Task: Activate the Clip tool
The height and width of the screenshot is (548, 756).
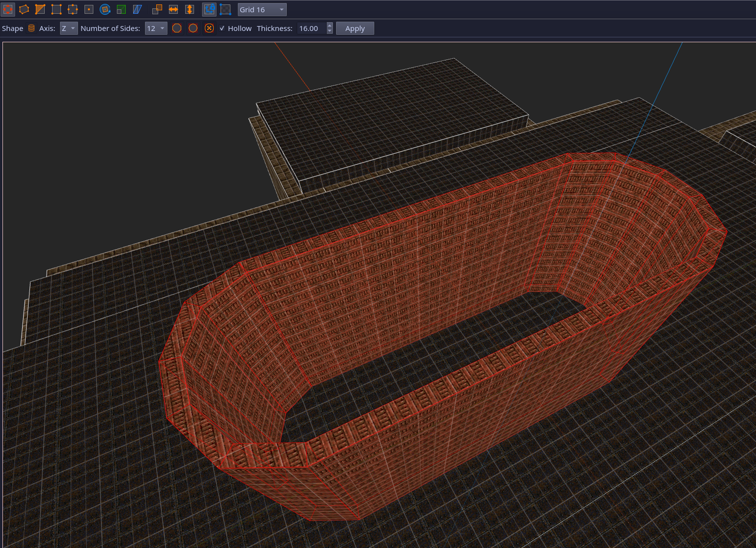Action: (40, 9)
